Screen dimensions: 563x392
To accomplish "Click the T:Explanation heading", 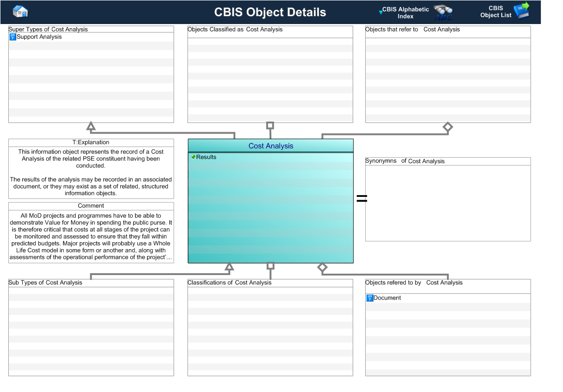I will coord(91,142).
